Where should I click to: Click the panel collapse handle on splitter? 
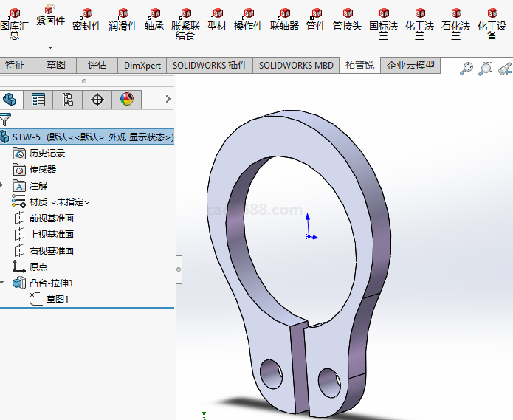[x=178, y=259]
